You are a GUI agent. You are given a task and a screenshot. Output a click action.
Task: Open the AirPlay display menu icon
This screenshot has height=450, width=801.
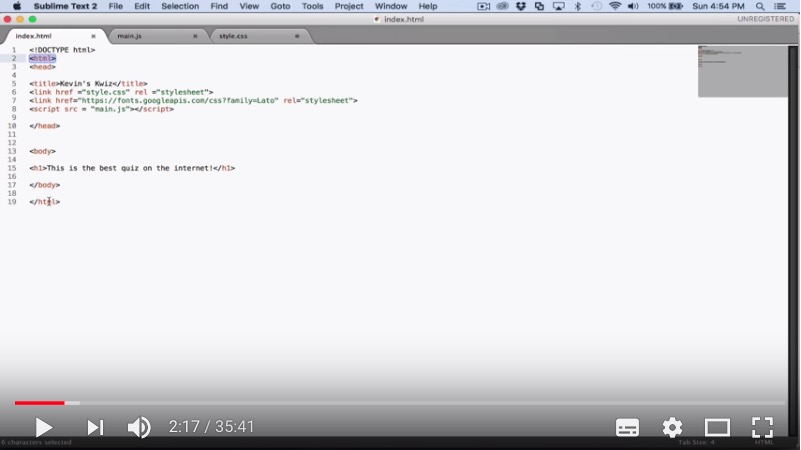pos(558,6)
